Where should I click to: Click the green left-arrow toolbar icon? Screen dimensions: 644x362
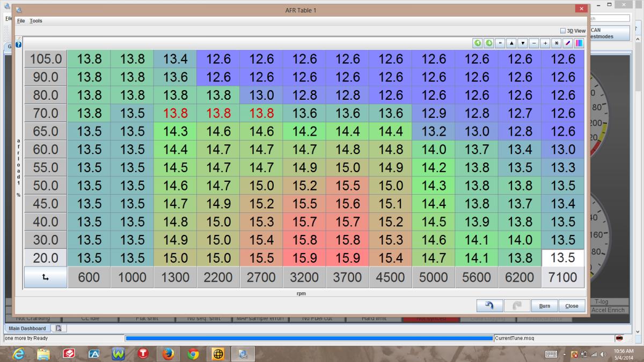click(x=477, y=43)
